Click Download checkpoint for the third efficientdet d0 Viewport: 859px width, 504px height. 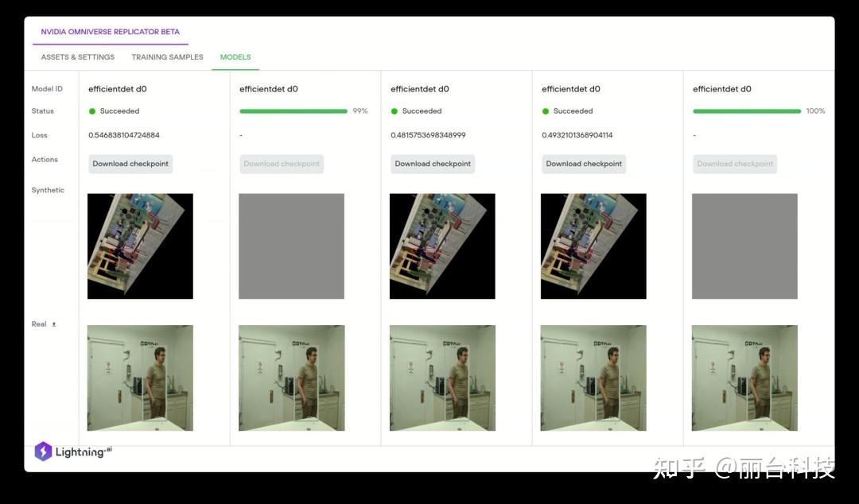[433, 163]
